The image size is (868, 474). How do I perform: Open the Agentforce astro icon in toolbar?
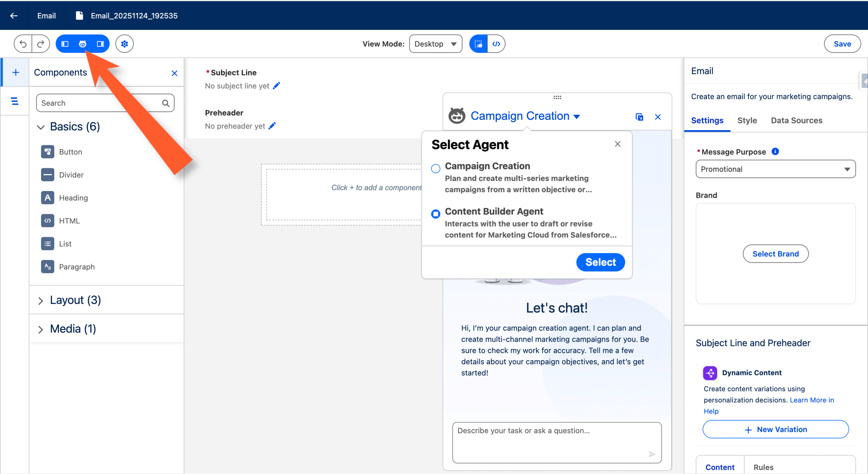(82, 44)
